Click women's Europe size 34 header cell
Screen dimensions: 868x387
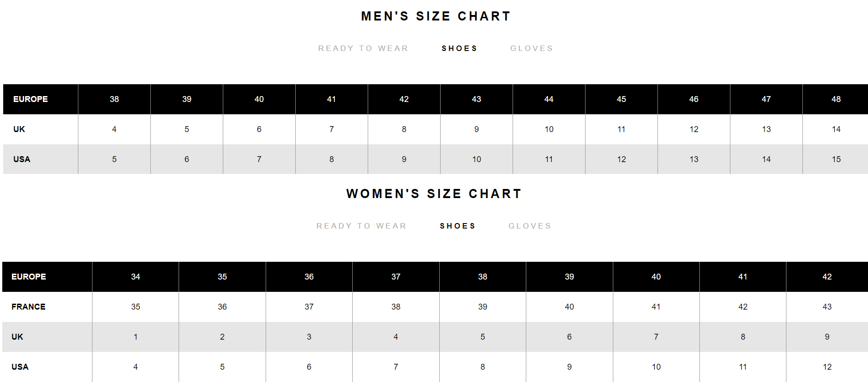(x=135, y=277)
